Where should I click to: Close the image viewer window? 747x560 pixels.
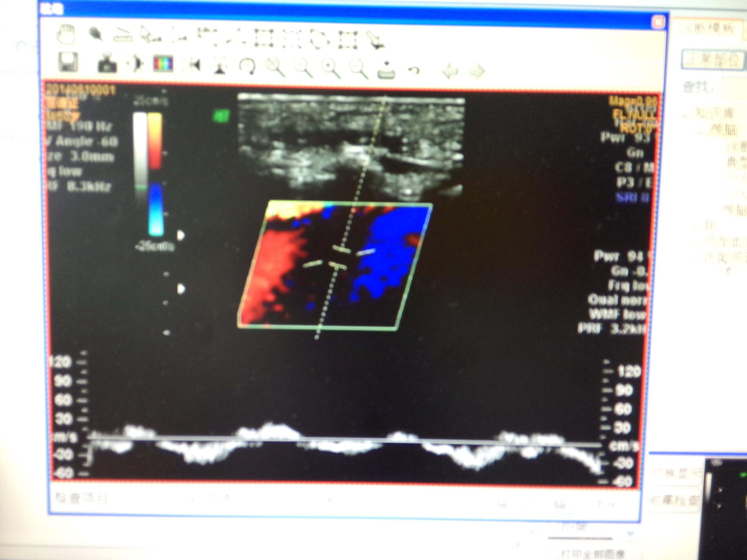point(658,22)
